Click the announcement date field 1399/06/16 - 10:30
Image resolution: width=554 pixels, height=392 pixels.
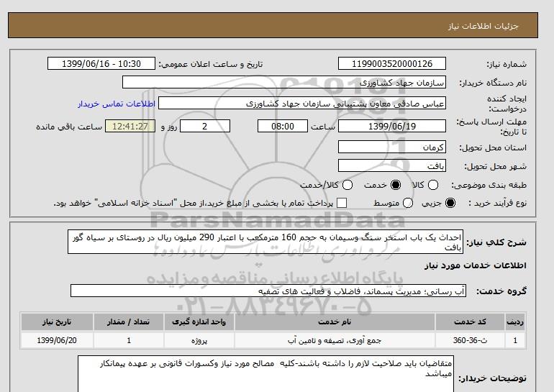tap(101, 63)
